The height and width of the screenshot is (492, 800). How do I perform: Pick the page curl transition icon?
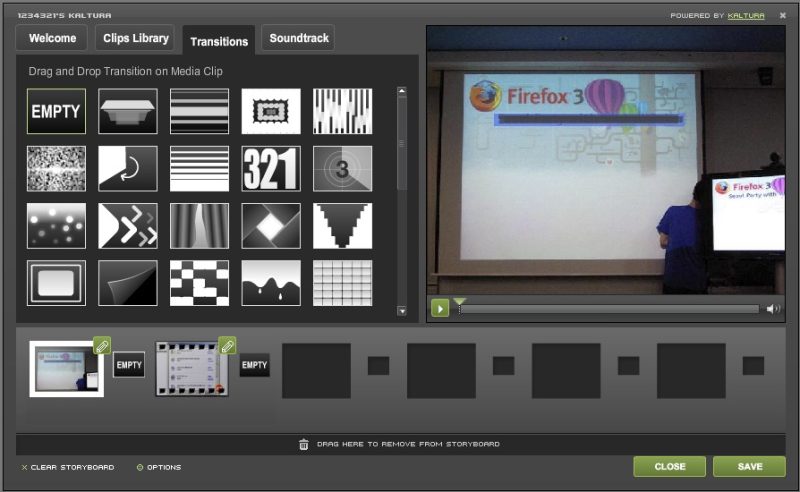click(128, 283)
